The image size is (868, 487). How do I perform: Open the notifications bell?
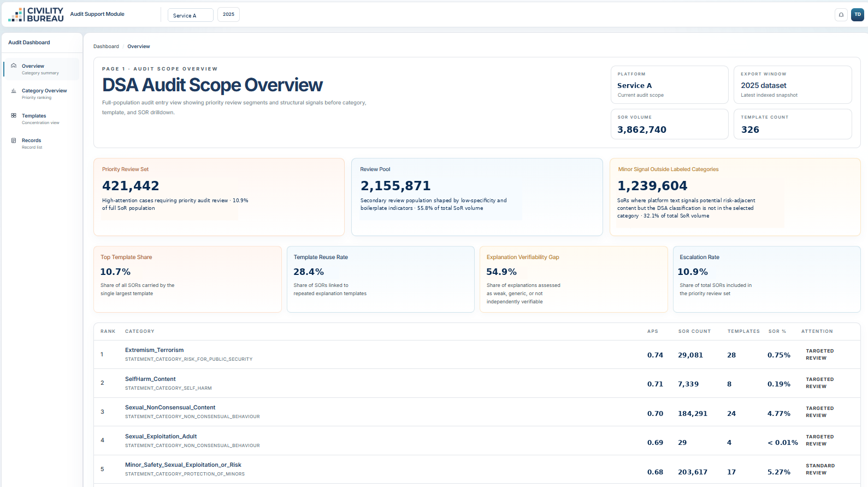[841, 15]
